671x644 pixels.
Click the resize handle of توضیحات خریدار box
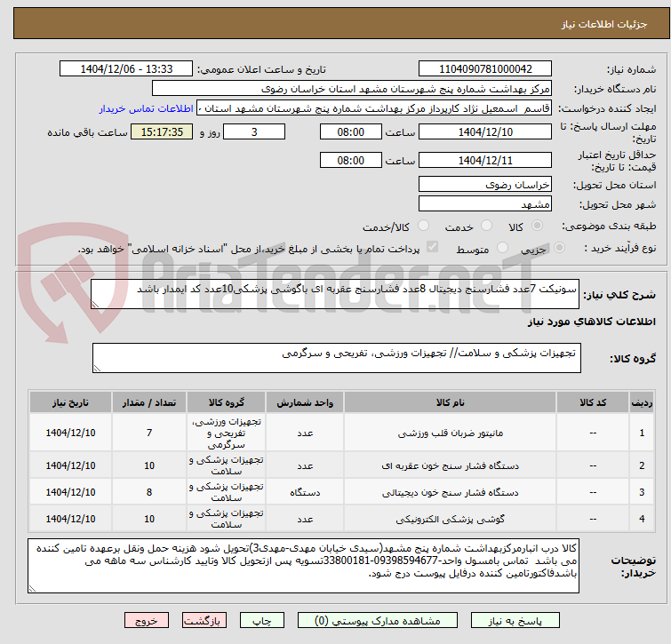click(32, 589)
